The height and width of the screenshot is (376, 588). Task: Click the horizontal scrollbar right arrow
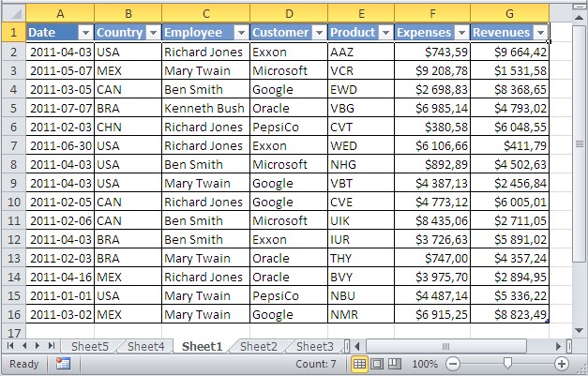[x=558, y=346]
